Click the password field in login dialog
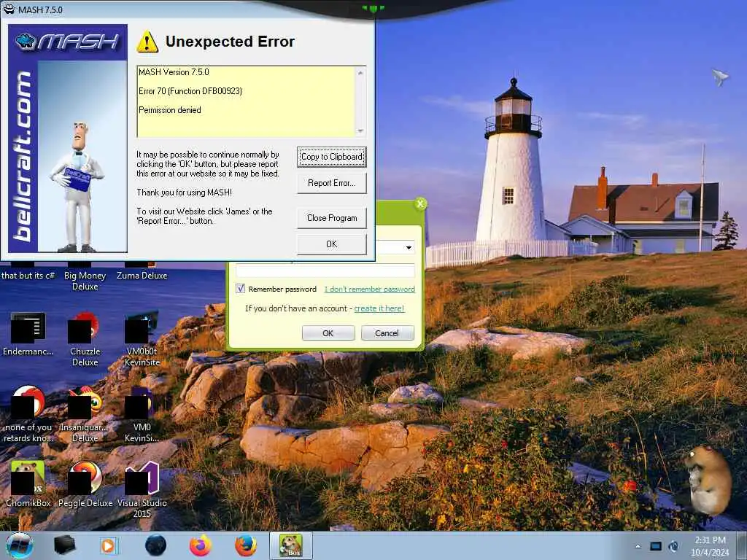Image resolution: width=747 pixels, height=560 pixels. (x=325, y=271)
